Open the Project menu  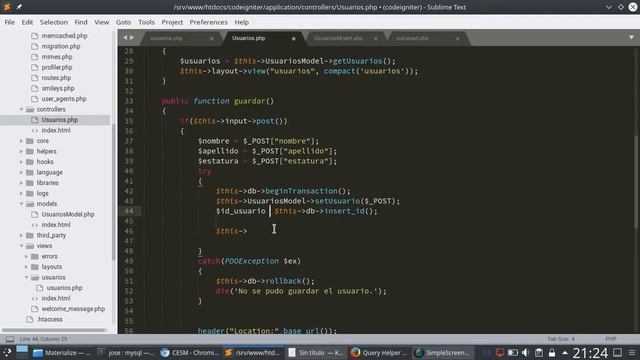(172, 22)
